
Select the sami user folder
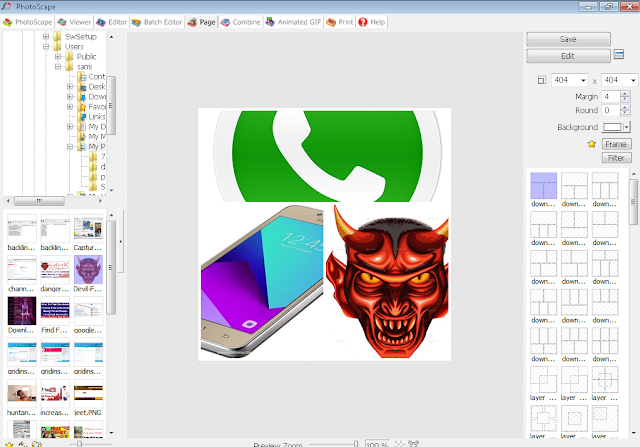(84, 67)
